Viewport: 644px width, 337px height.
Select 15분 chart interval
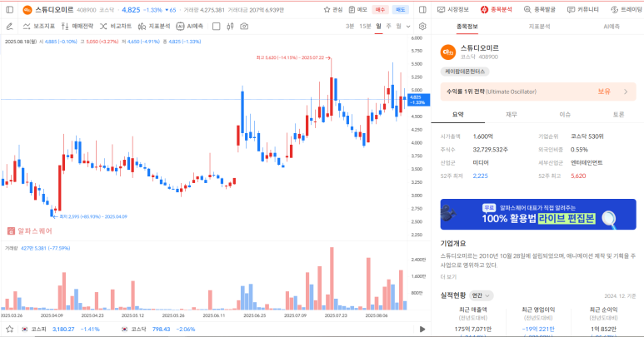(365, 27)
